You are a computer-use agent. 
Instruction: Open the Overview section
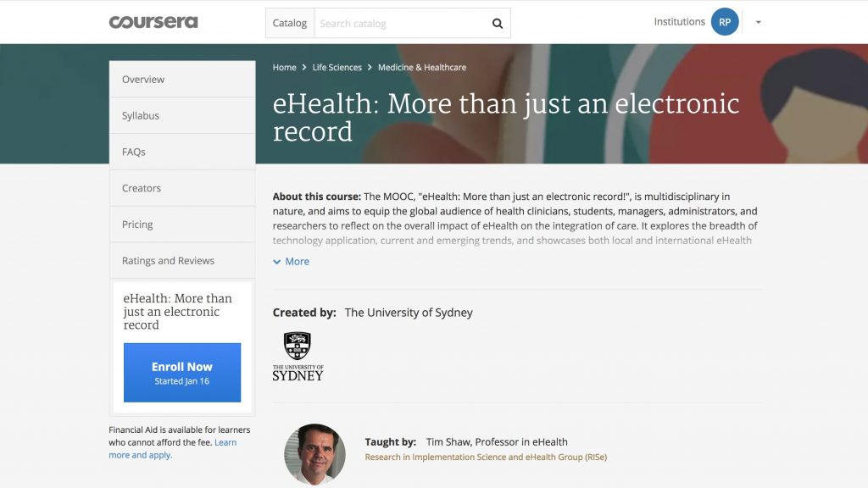182,79
